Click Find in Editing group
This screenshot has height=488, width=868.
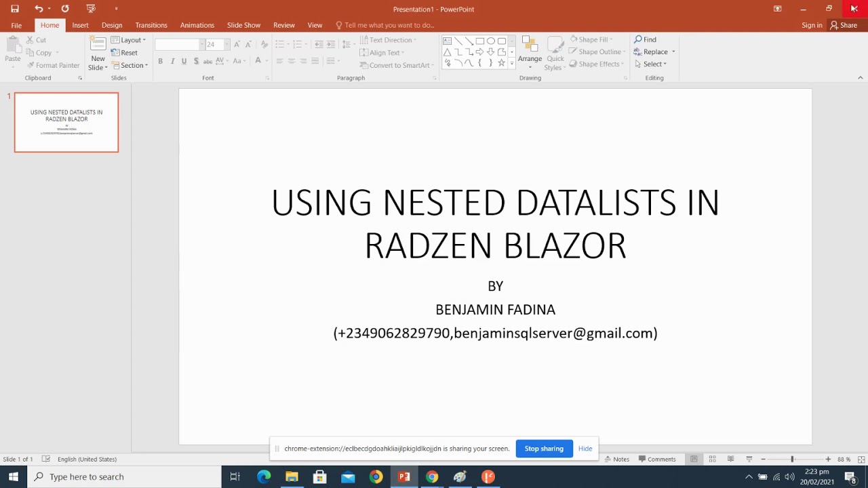point(645,39)
